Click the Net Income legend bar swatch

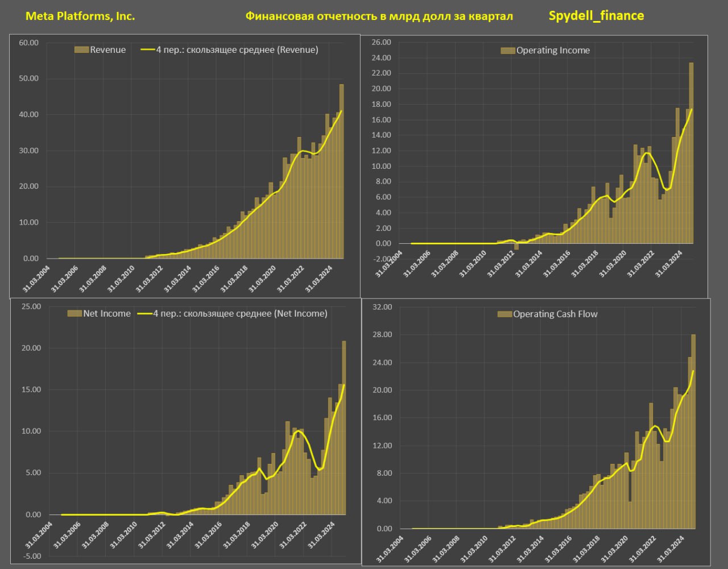74,313
